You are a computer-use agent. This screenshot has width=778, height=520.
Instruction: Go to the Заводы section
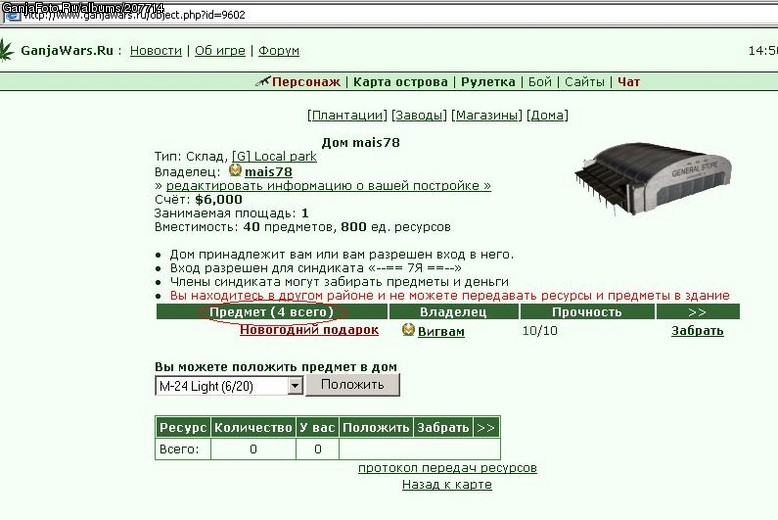point(419,115)
